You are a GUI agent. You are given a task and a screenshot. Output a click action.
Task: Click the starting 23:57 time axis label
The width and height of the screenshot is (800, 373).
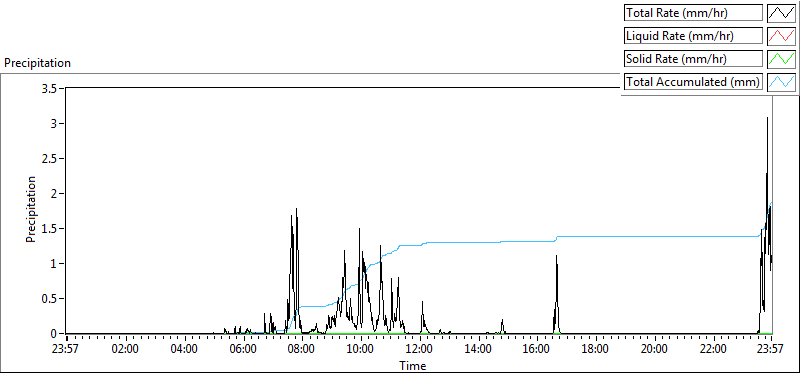coord(67,350)
